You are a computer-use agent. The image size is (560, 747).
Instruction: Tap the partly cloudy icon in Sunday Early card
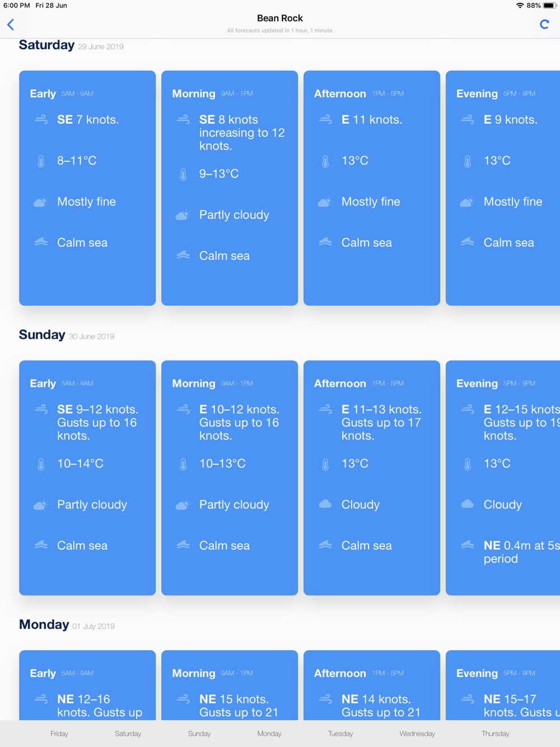click(41, 505)
